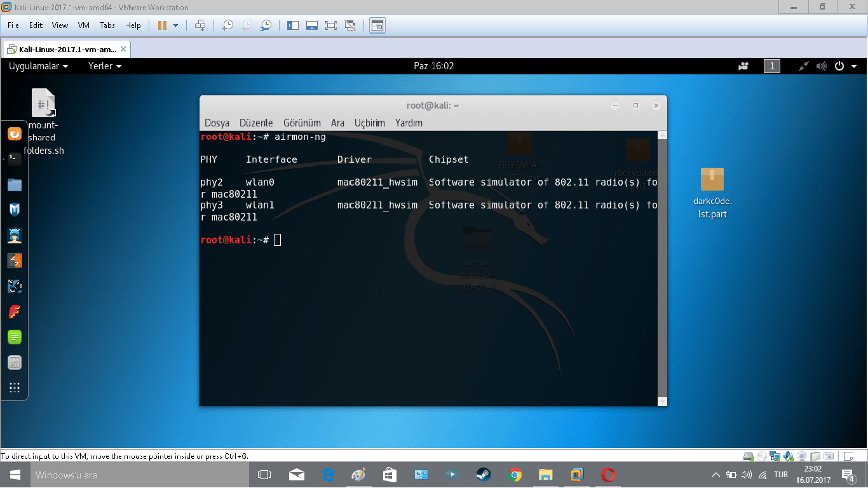Viewport: 868px width, 488px height.
Task: Click the terminal's vertical scrollbar
Action: tap(662, 268)
